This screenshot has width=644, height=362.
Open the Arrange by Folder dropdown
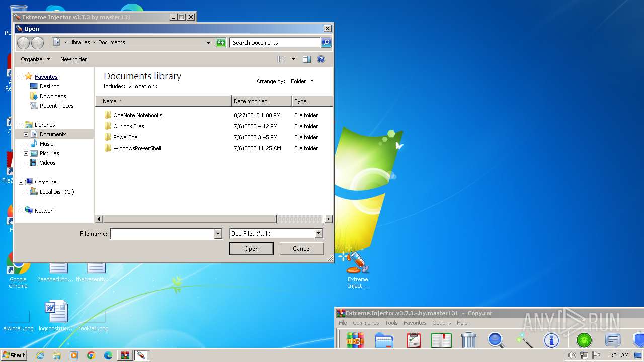(x=302, y=81)
